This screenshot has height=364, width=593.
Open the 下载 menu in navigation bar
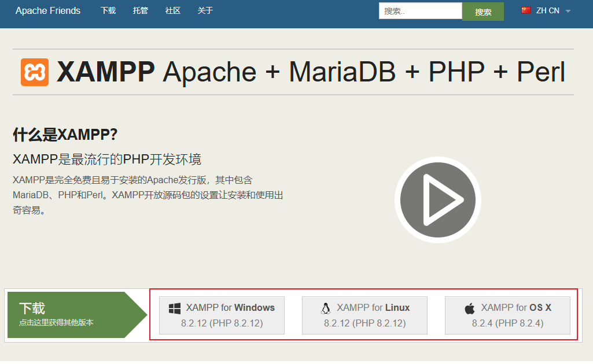(x=108, y=10)
